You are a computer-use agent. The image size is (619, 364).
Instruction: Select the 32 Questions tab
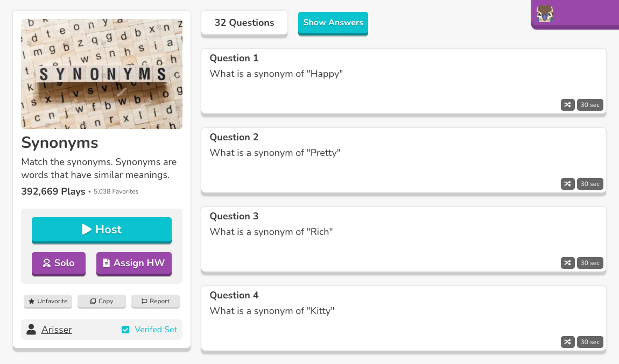(244, 23)
